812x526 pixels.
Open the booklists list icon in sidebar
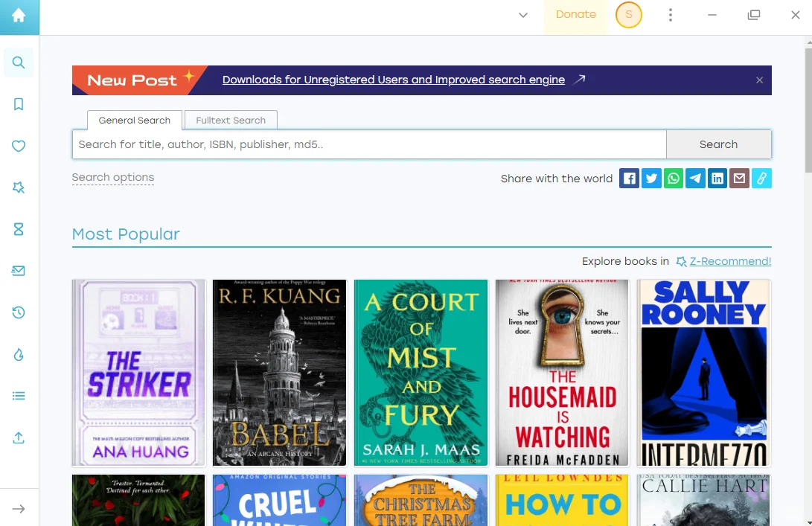tap(19, 396)
